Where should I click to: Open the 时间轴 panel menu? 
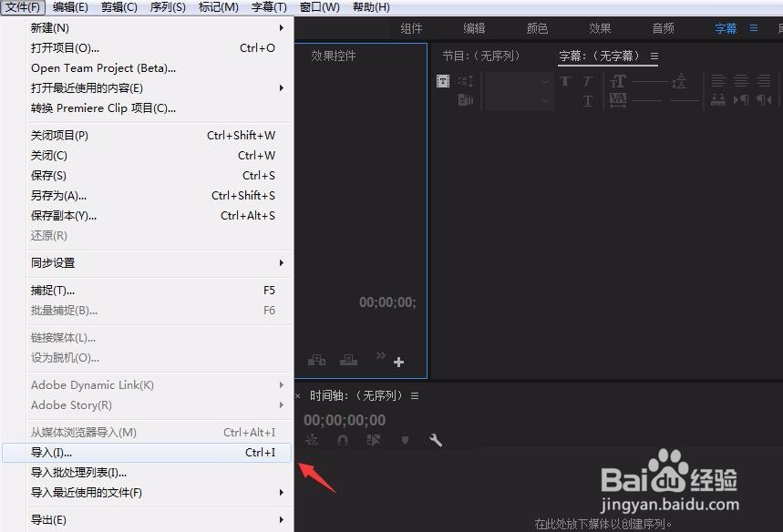(x=415, y=395)
